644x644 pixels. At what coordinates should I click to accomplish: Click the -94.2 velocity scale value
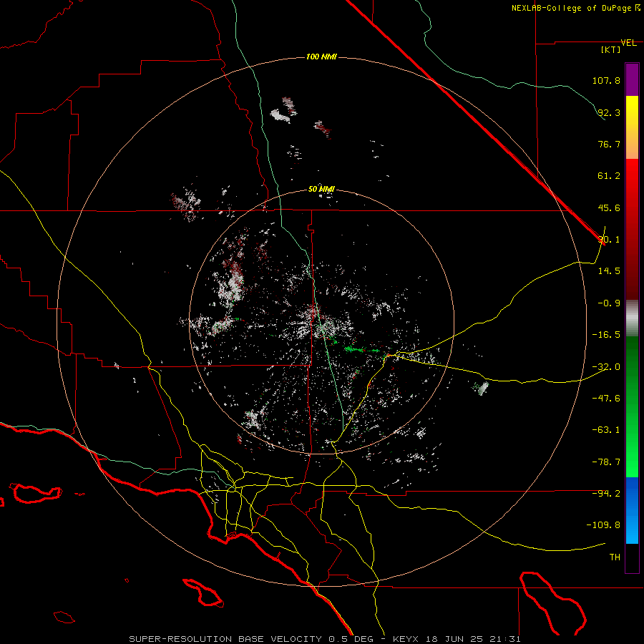[x=606, y=493]
